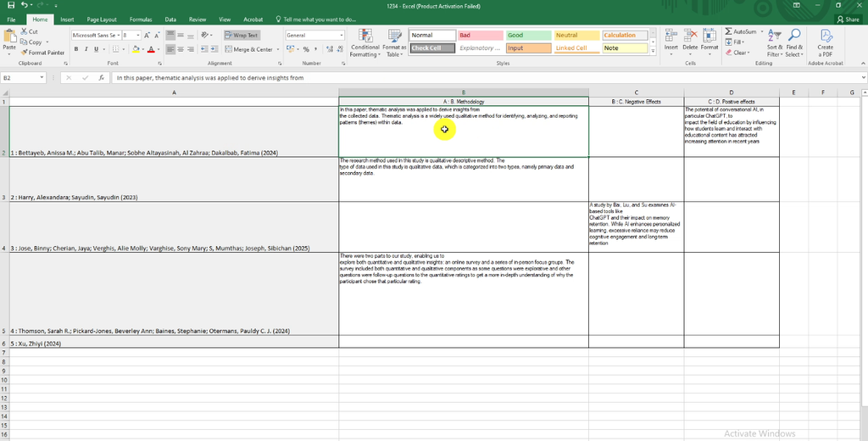868x441 pixels.
Task: Apply the Good cell style
Action: point(529,36)
